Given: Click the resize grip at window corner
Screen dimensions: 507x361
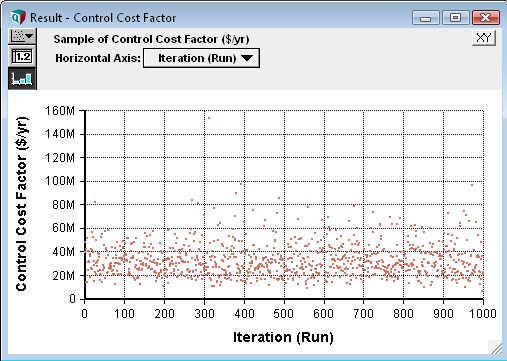Looking at the screenshot, I should [496, 347].
